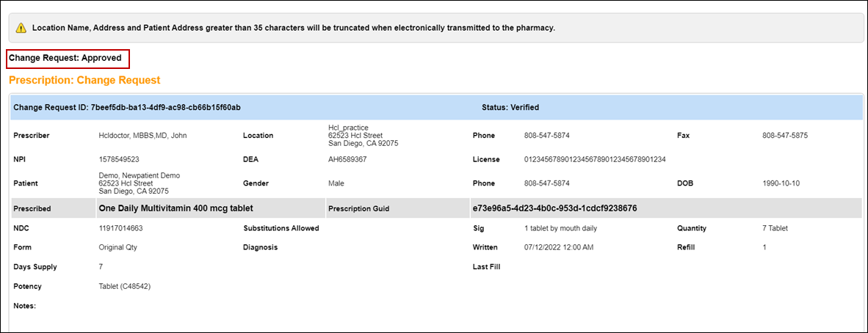Click the Change Request: Approved status label
The width and height of the screenshot is (868, 333).
(65, 58)
